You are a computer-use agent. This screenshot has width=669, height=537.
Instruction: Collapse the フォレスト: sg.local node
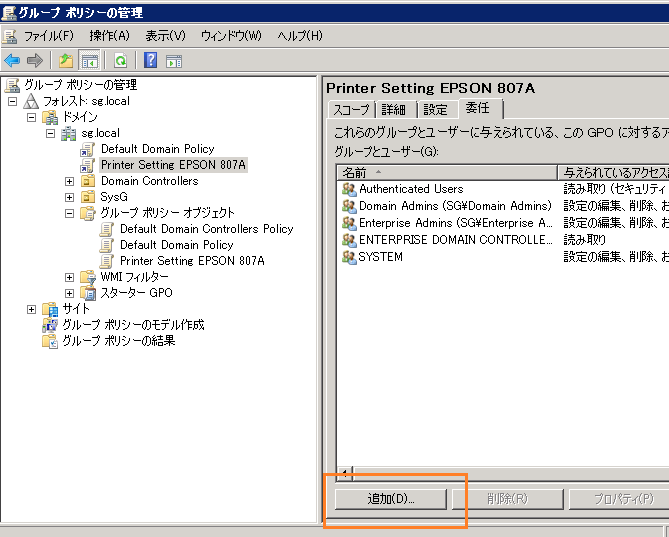pos(13,102)
